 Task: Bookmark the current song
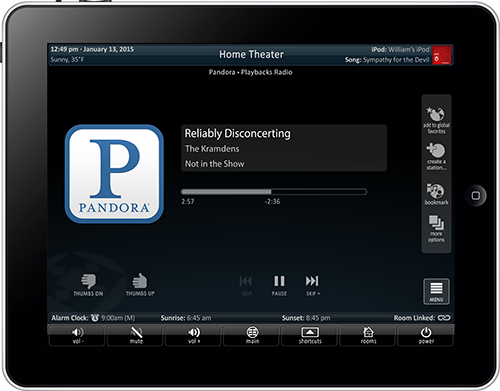435,191
